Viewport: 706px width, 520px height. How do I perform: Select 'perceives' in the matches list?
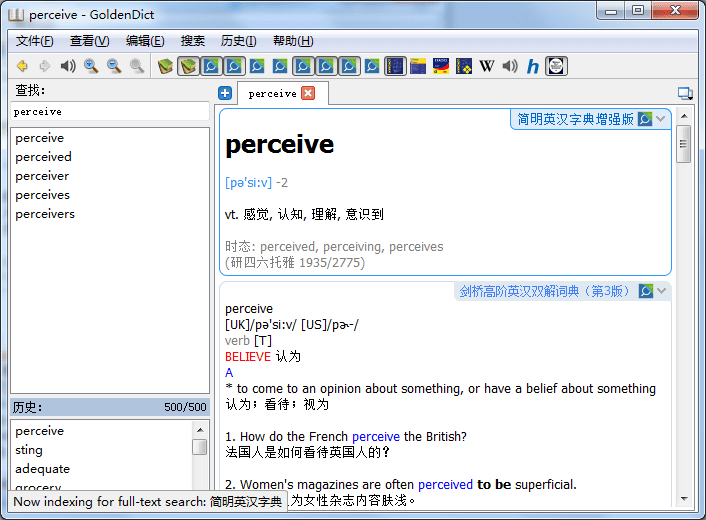pyautogui.click(x=42, y=195)
